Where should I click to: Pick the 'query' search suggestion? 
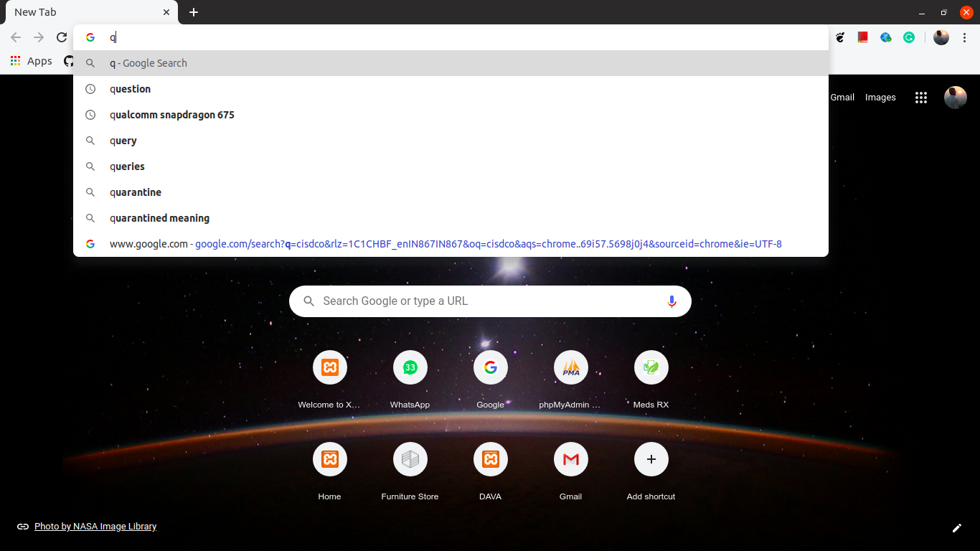(x=451, y=141)
